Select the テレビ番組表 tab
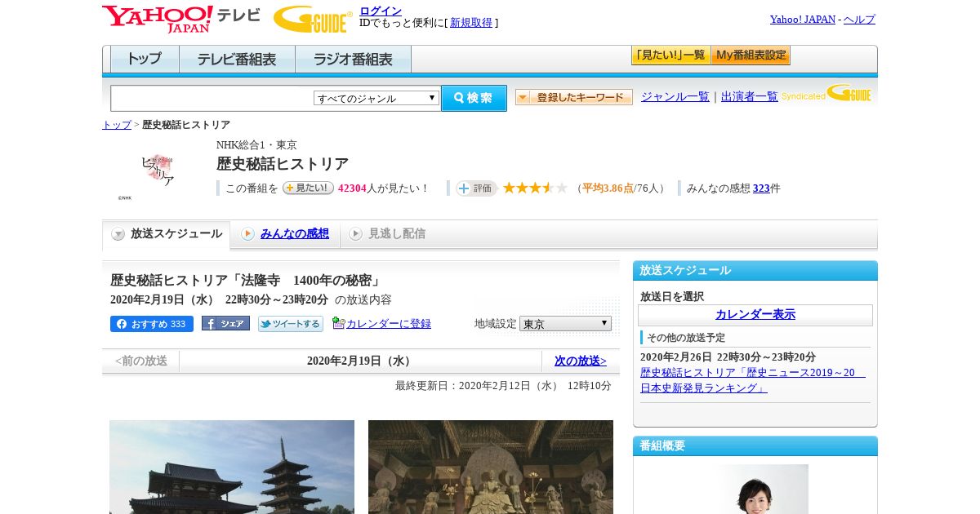 (237, 60)
